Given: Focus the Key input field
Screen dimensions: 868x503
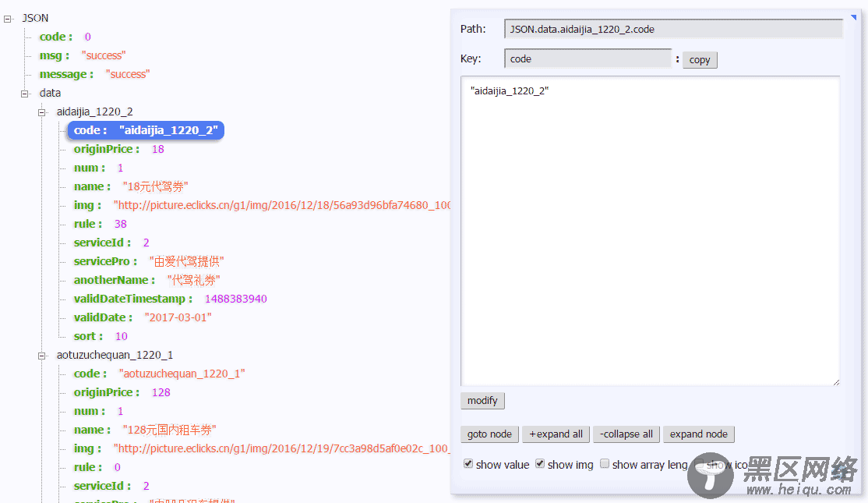Looking at the screenshot, I should point(588,58).
